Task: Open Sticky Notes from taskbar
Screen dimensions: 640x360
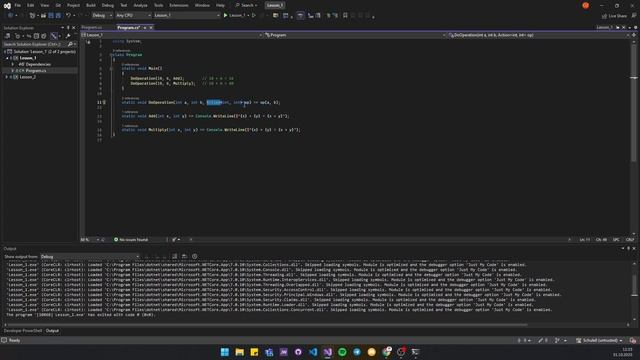Action: click(x=254, y=352)
